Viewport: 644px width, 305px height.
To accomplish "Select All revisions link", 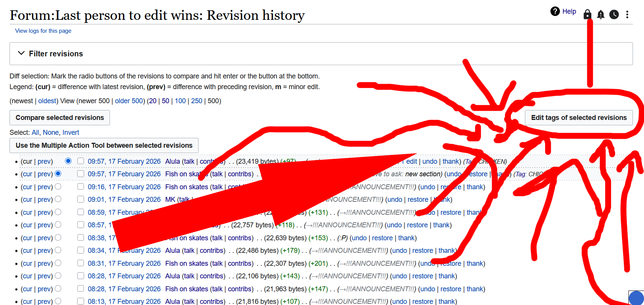I will pyautogui.click(x=35, y=133).
